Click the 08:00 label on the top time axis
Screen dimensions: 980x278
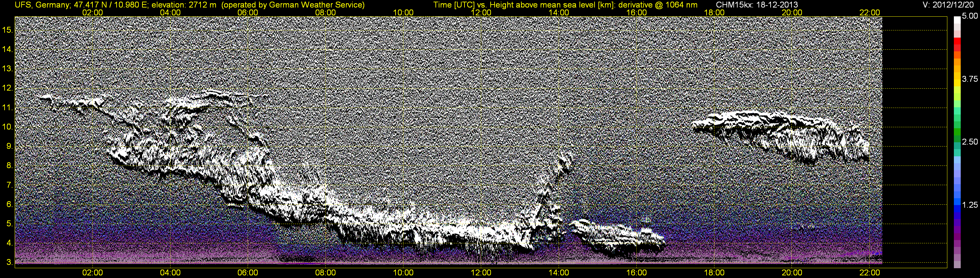(326, 12)
